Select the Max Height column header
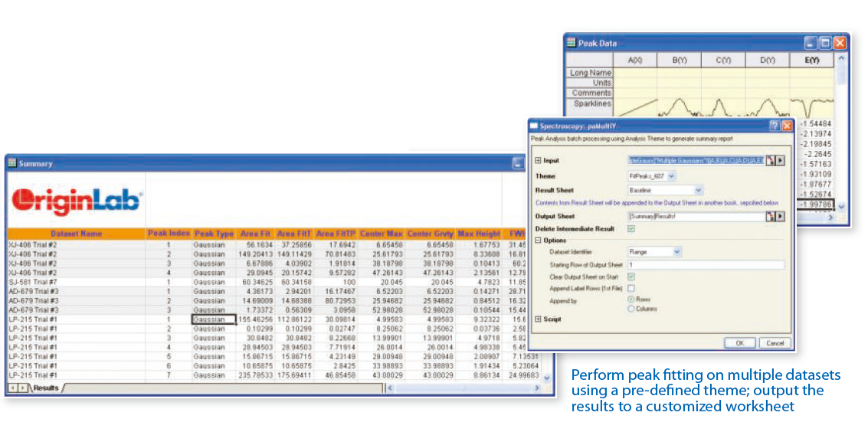The height and width of the screenshot is (432, 868). pyautogui.click(x=479, y=234)
